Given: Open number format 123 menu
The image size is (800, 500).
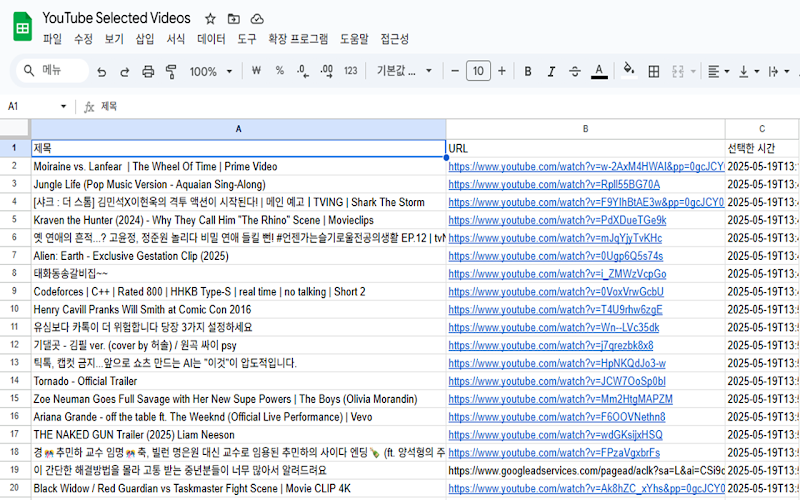Looking at the screenshot, I should point(351,71).
